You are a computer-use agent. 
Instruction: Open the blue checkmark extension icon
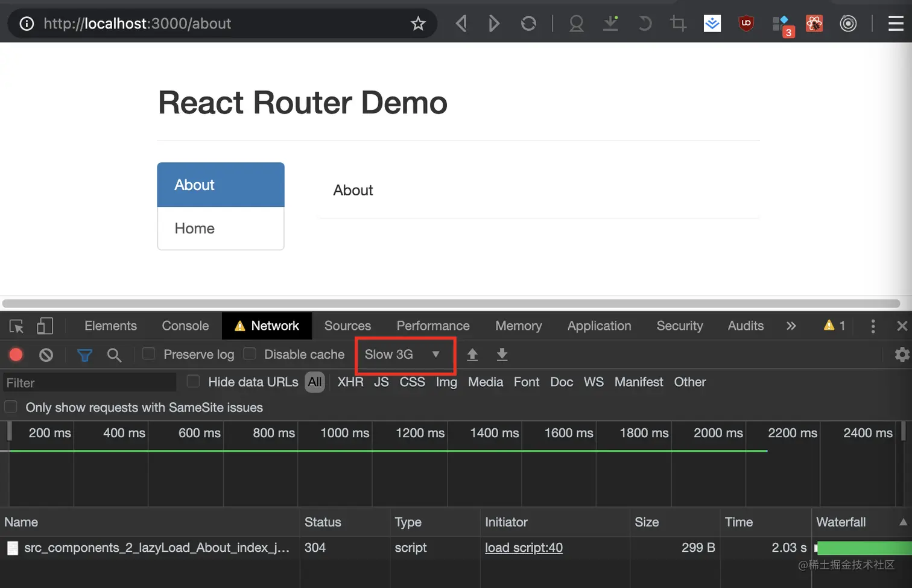coord(712,24)
